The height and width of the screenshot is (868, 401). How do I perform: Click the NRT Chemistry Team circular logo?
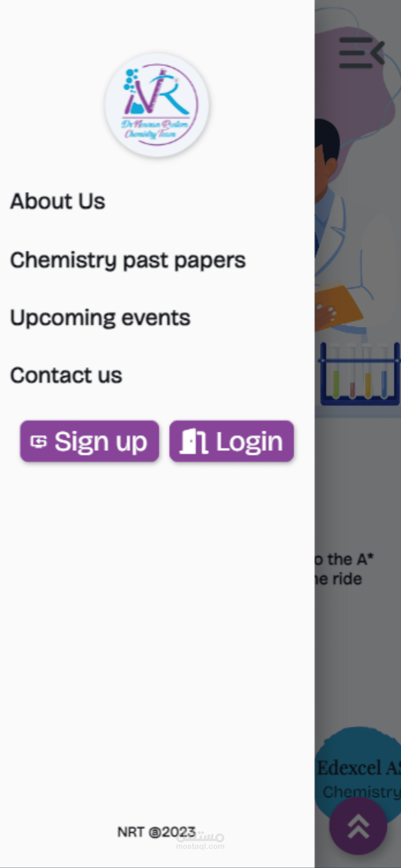point(157,105)
